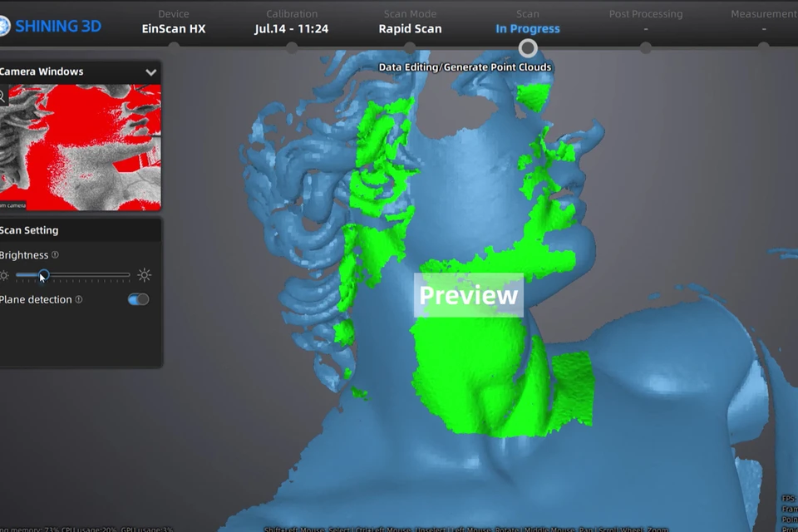Viewport: 798px width, 532px height.
Task: Select the Scan Mode Rapid Scan step
Action: coord(410,22)
